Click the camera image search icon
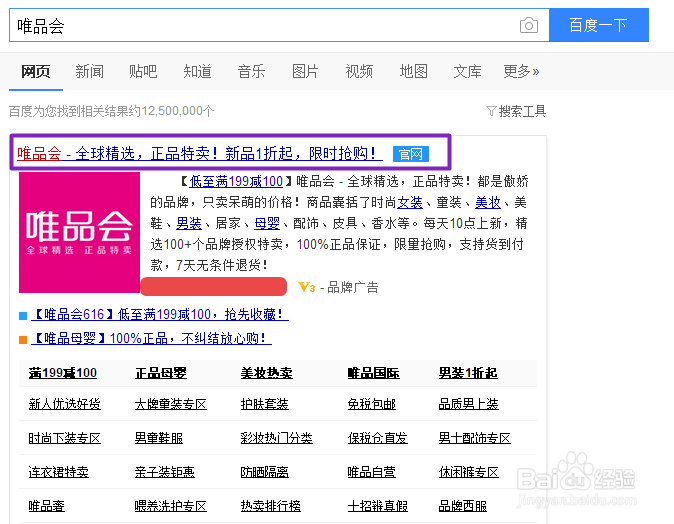Image resolution: width=674 pixels, height=524 pixels. pos(529,25)
